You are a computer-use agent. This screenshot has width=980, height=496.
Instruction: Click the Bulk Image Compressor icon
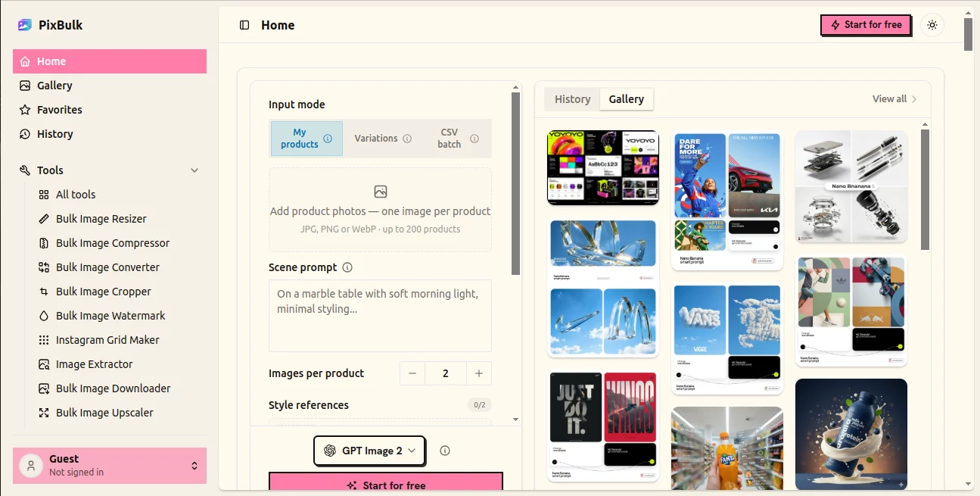click(x=44, y=243)
